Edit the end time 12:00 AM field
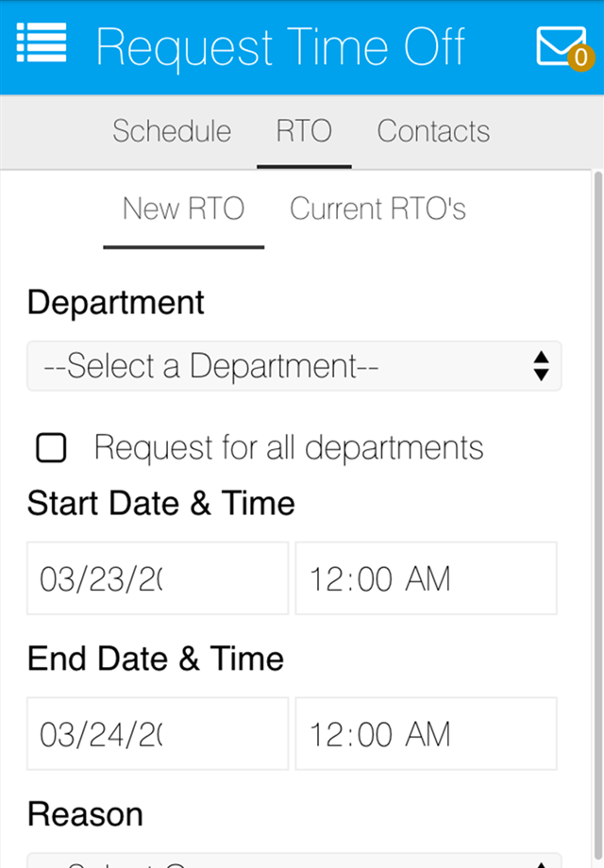 pyautogui.click(x=426, y=733)
